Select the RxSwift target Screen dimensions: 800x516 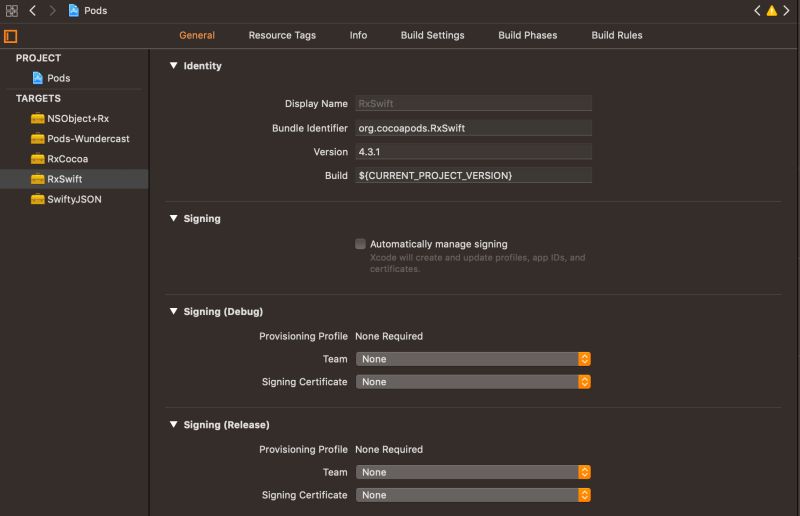(74, 179)
